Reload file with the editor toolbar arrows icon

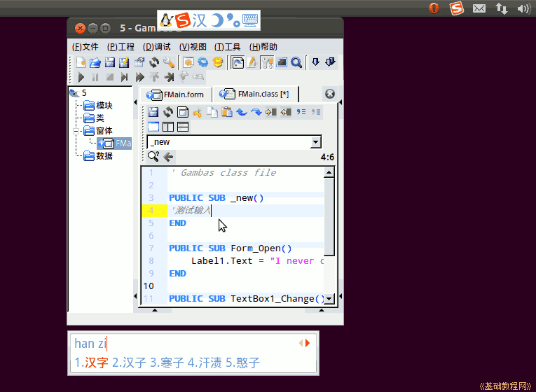pos(168,112)
